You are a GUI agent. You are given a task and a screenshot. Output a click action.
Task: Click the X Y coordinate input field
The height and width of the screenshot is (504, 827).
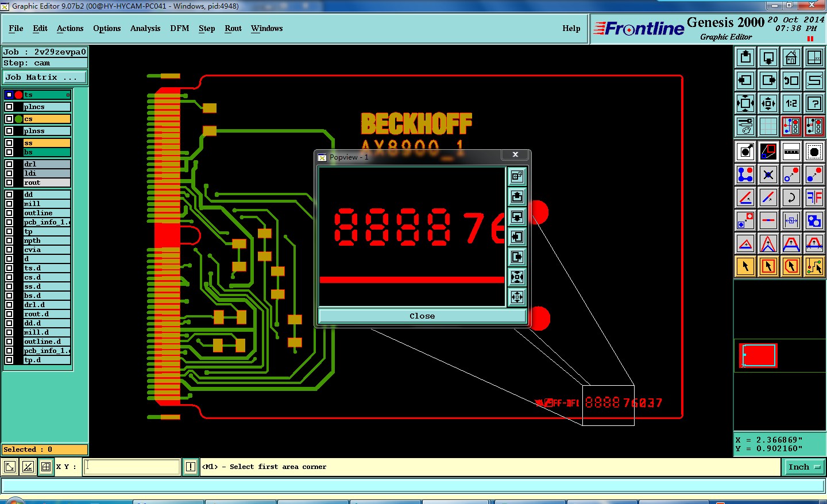pos(132,467)
